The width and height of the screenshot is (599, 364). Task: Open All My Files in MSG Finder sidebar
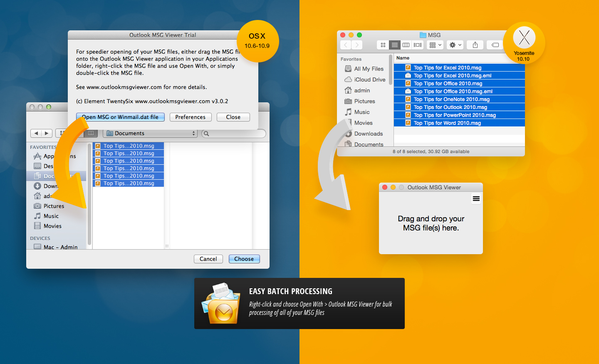pyautogui.click(x=364, y=69)
